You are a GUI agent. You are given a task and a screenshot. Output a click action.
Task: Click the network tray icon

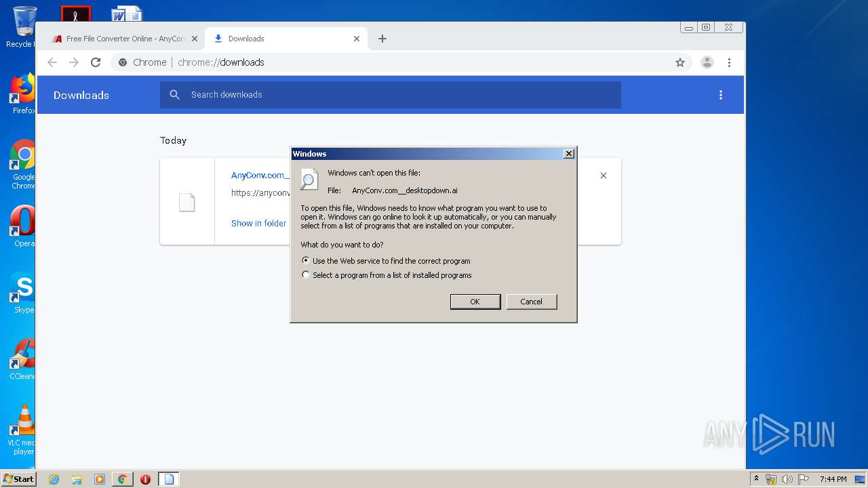coord(771,479)
